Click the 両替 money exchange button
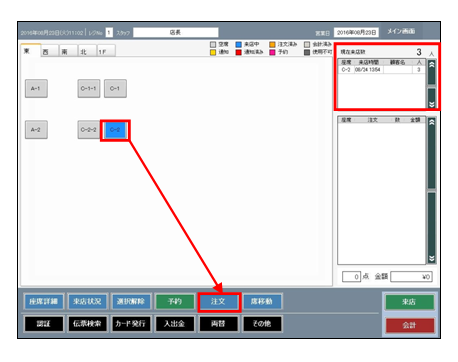 click(x=219, y=324)
